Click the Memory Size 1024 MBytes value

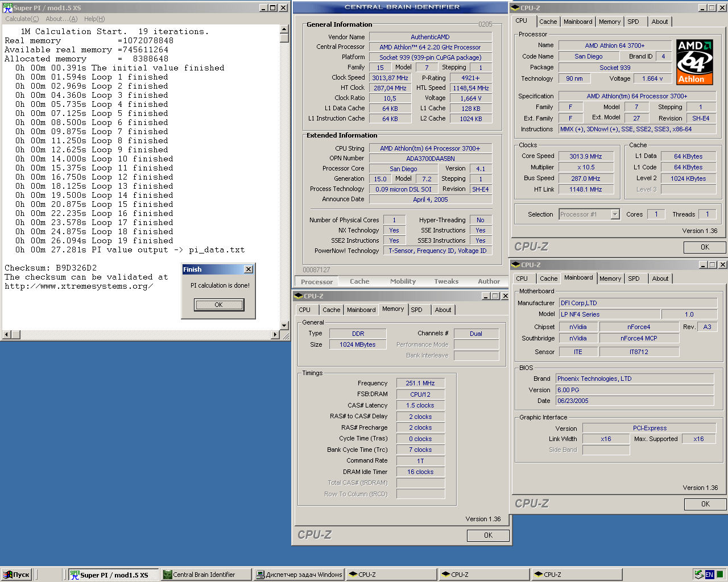(358, 345)
